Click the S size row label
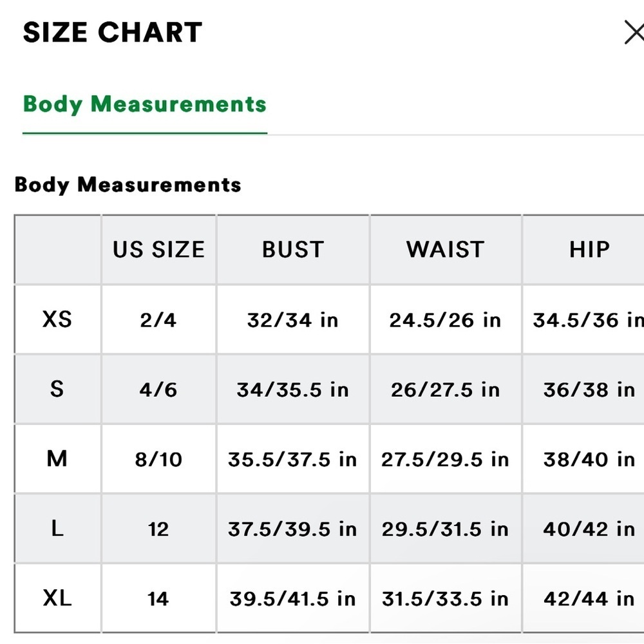 [57, 389]
